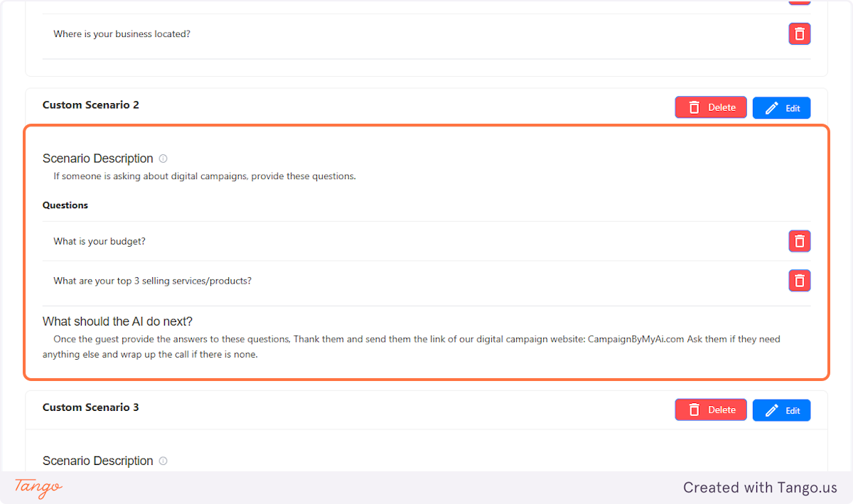
Task: Delete the top 3 selling services question
Action: (800, 280)
